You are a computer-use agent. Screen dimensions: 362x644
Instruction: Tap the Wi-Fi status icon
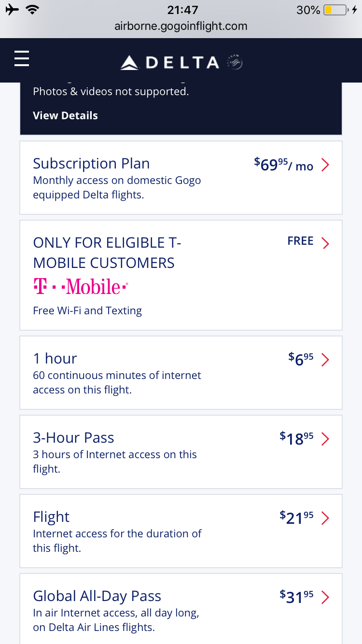(33, 10)
